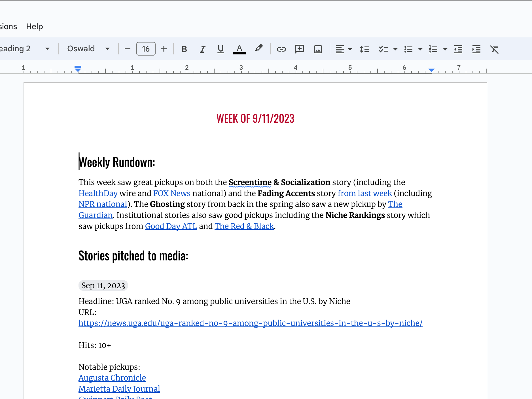
Task: Click the numbered list icon
Action: [x=433, y=49]
